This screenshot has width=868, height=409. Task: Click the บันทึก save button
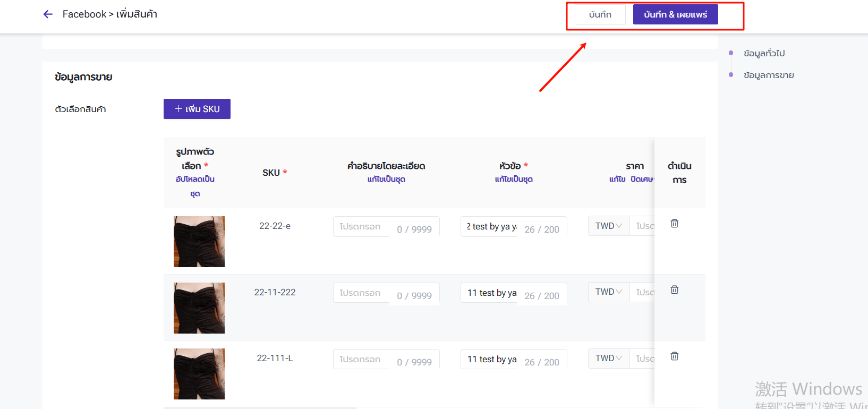[600, 15]
